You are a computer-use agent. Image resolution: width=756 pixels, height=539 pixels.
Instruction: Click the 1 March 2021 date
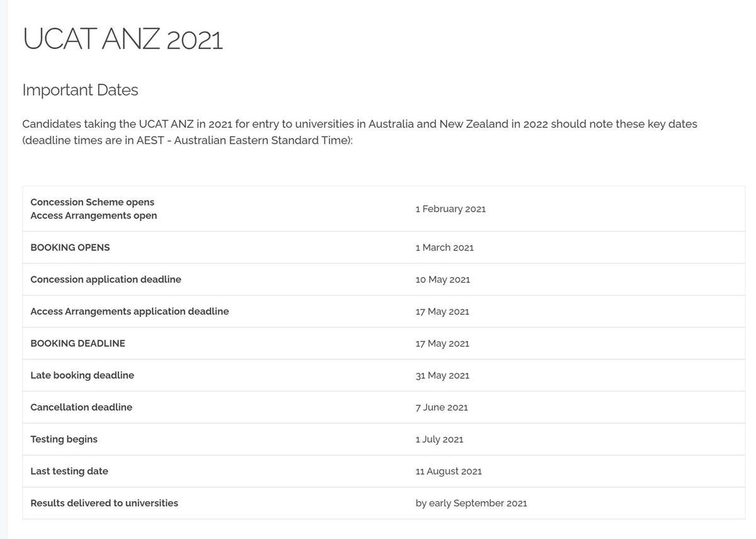click(x=445, y=247)
